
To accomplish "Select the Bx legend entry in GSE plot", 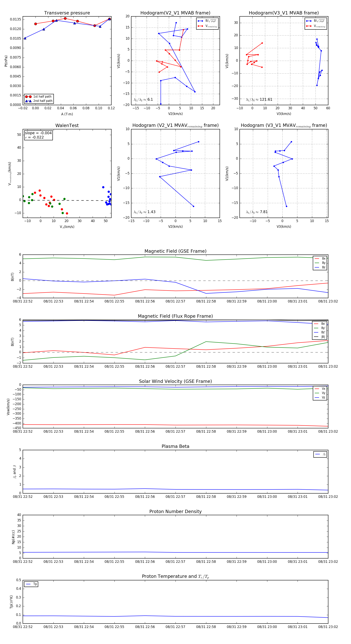I will pyautogui.click(x=320, y=259).
